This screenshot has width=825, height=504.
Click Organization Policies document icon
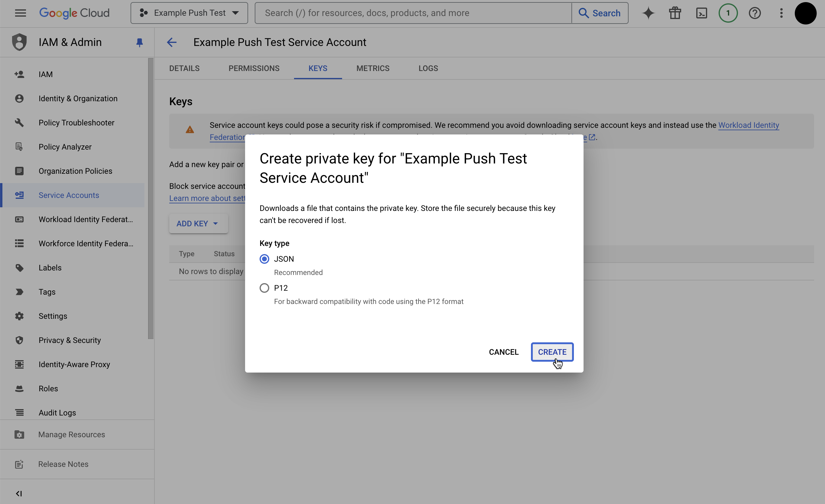click(19, 171)
